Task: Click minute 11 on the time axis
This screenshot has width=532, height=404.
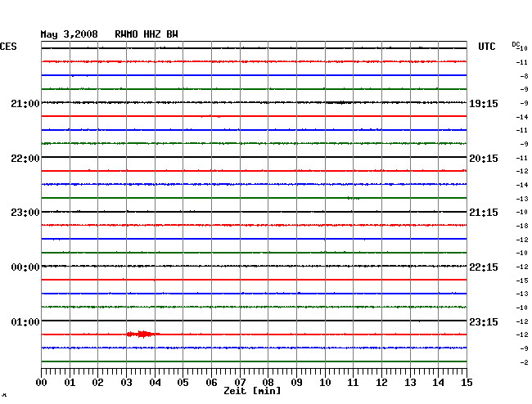Action: (353, 383)
